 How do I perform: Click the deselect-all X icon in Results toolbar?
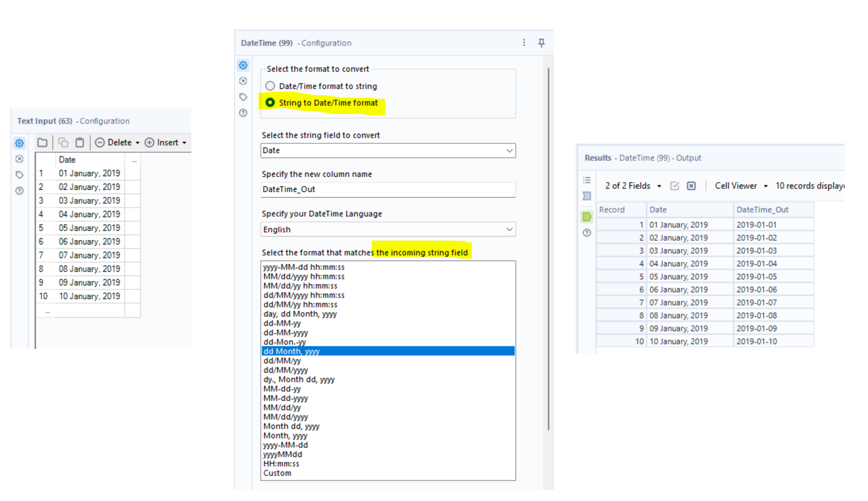coord(691,186)
